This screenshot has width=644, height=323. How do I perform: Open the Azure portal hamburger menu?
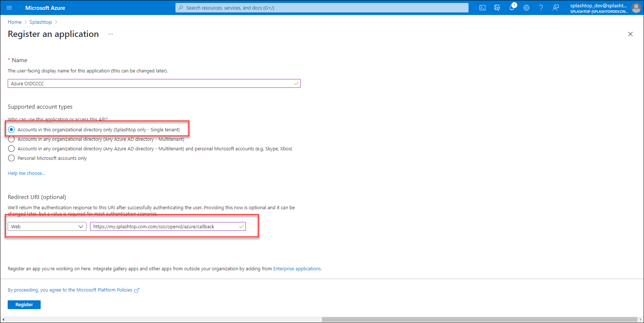9,8
